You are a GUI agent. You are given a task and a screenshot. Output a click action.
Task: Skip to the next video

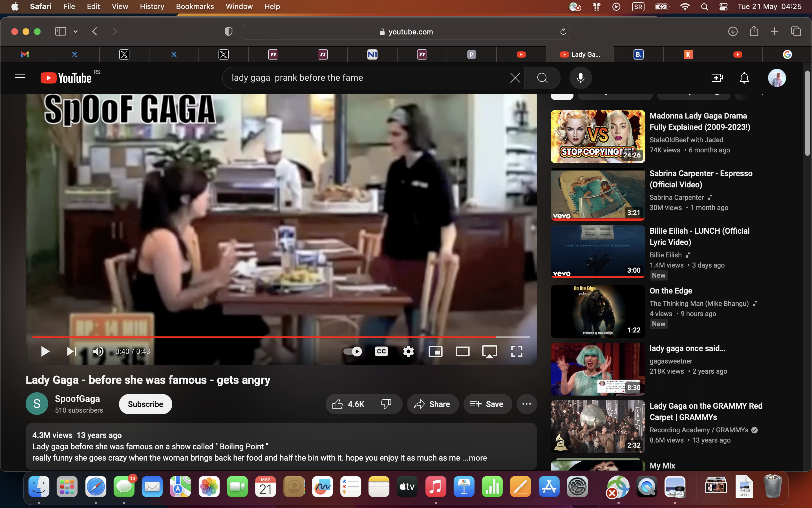72,351
